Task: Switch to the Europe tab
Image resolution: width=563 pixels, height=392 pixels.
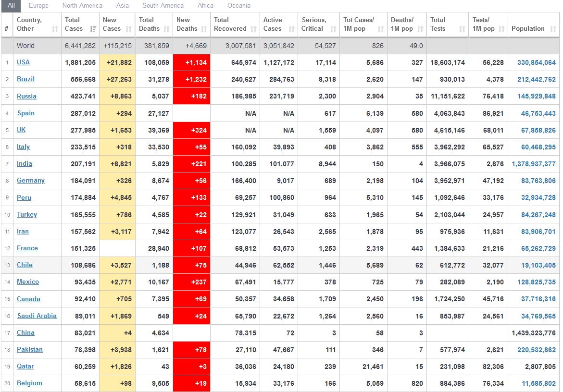Action: point(38,6)
